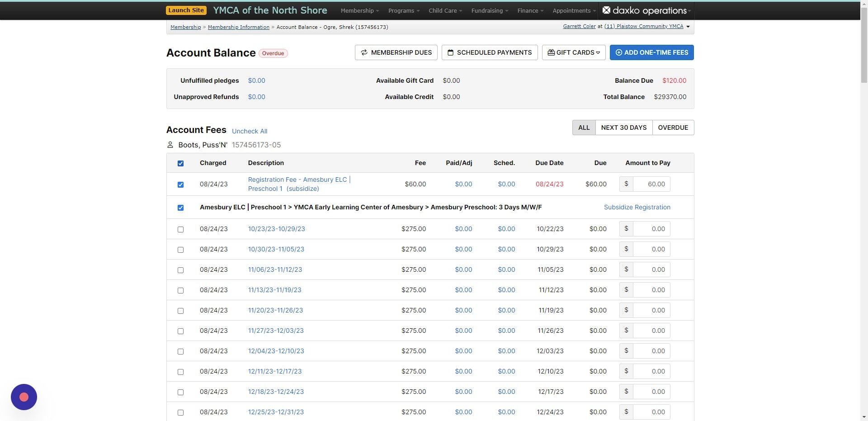Click the Scheduled Payments calendar icon

[x=450, y=52]
